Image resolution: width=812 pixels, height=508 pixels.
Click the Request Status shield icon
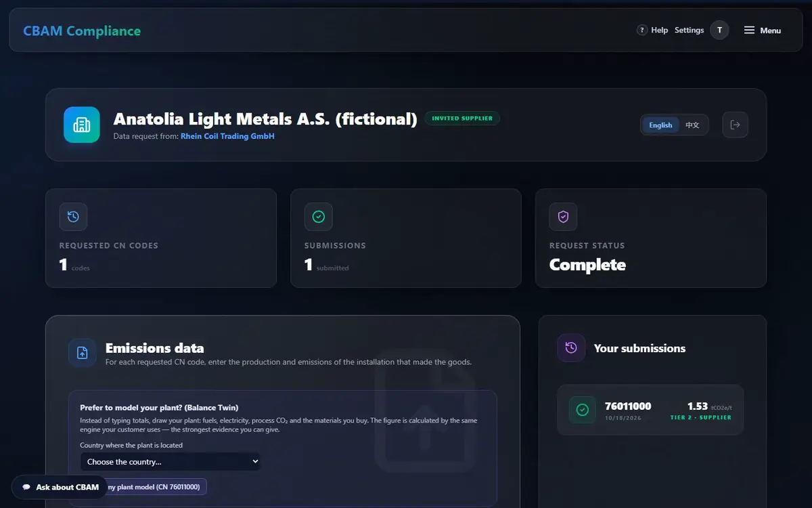pyautogui.click(x=563, y=217)
